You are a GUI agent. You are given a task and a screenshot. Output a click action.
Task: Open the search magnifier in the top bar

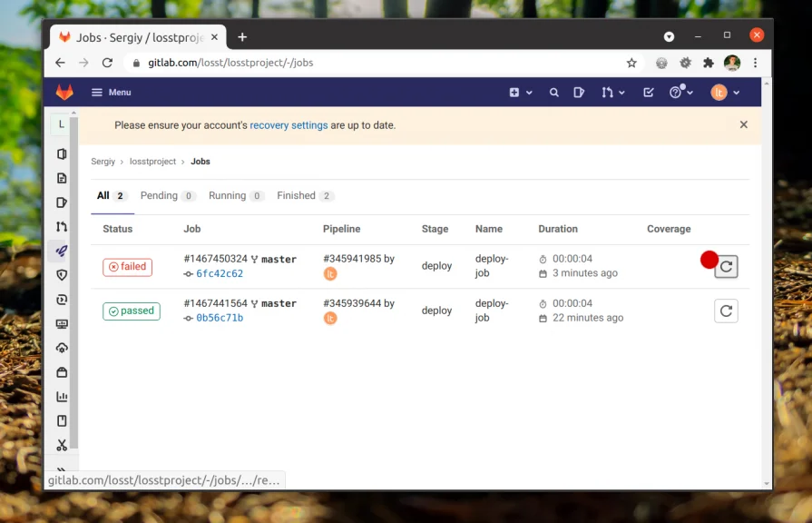tap(554, 92)
